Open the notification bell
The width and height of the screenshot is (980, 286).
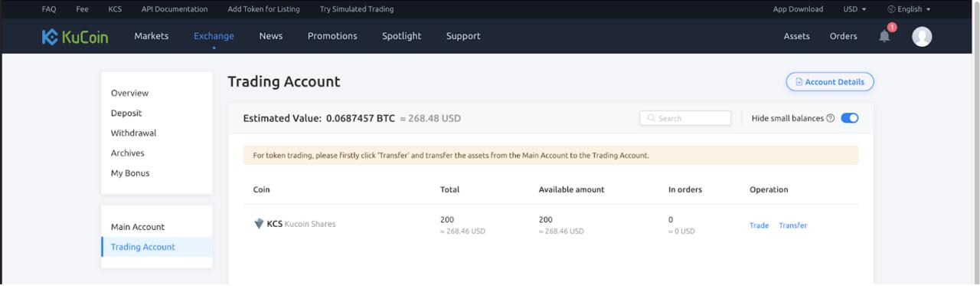pyautogui.click(x=884, y=35)
